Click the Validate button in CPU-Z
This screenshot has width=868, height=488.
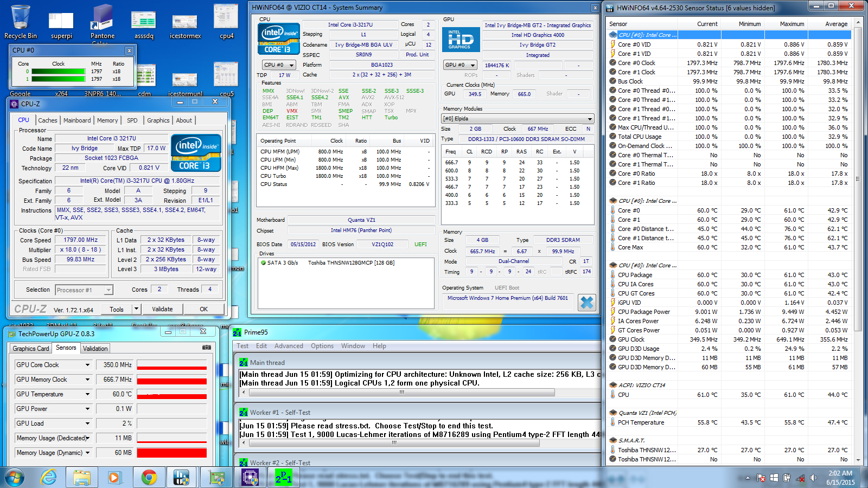point(162,309)
